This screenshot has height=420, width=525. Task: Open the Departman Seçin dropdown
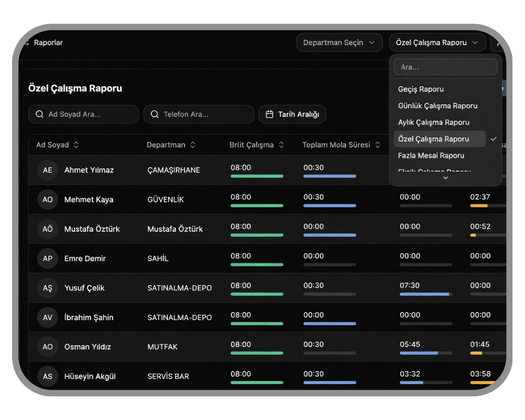pos(339,43)
